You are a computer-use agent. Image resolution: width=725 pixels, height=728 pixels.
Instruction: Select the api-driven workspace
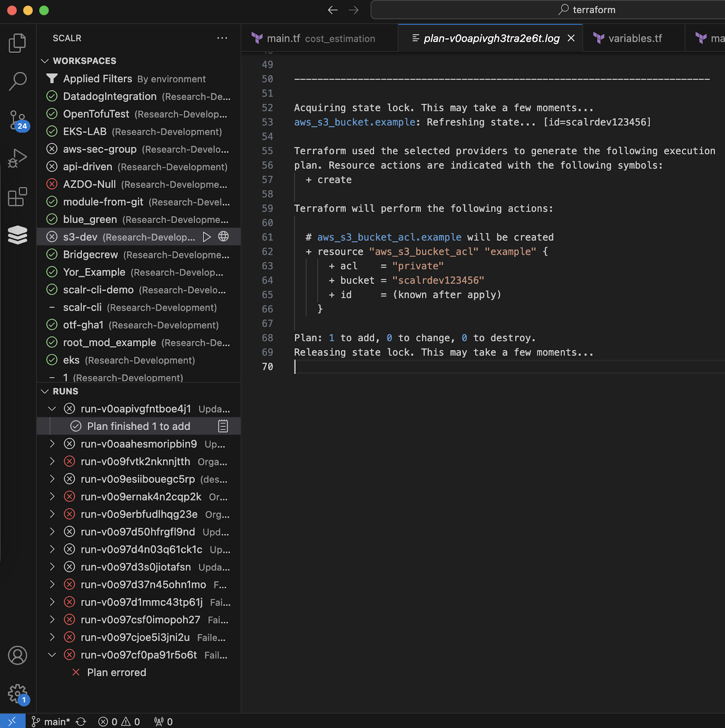point(139,167)
